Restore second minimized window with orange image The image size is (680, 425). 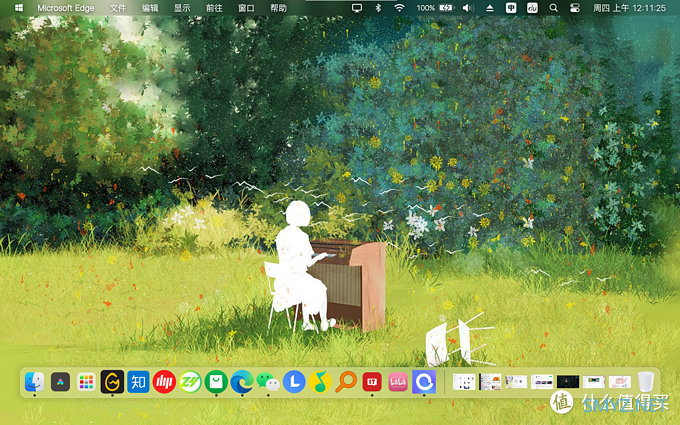490,382
